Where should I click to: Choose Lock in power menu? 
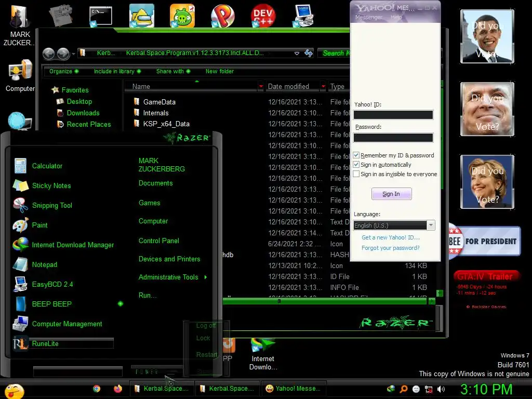point(203,338)
